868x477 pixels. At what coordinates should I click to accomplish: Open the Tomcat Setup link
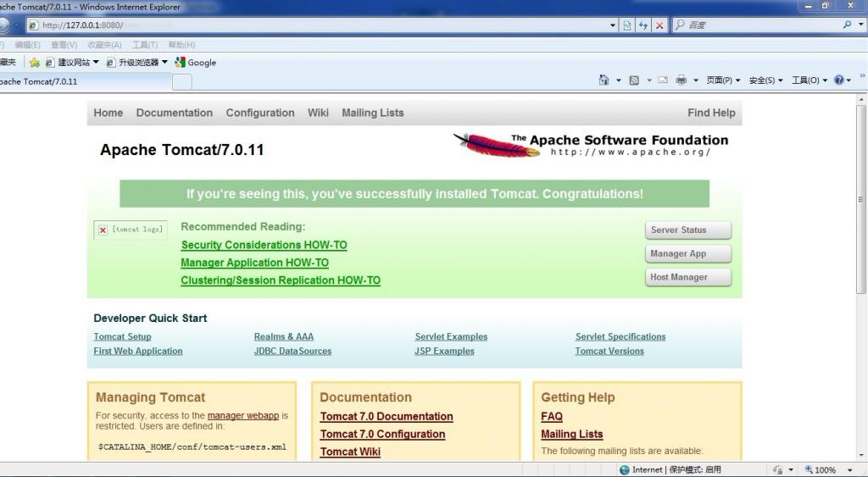click(x=122, y=336)
